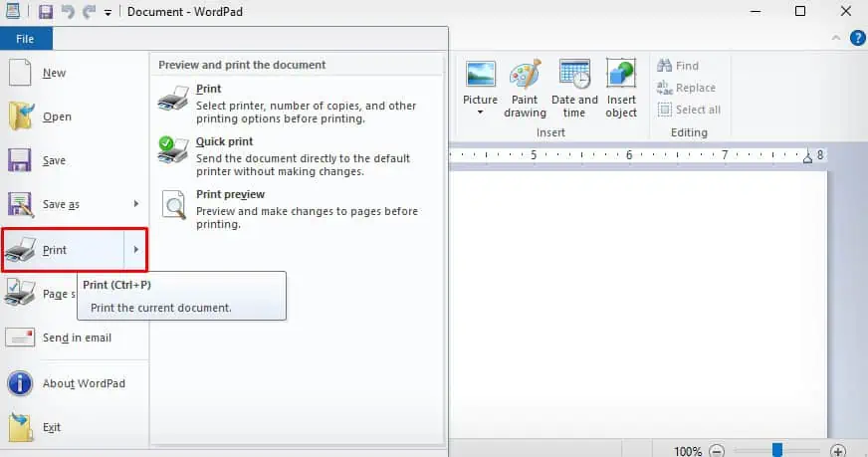
Task: Open the Picture dropdown arrow
Action: pos(480,113)
